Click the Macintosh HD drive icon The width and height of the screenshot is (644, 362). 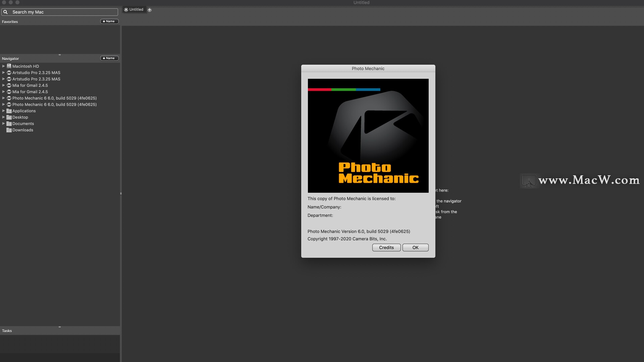9,66
